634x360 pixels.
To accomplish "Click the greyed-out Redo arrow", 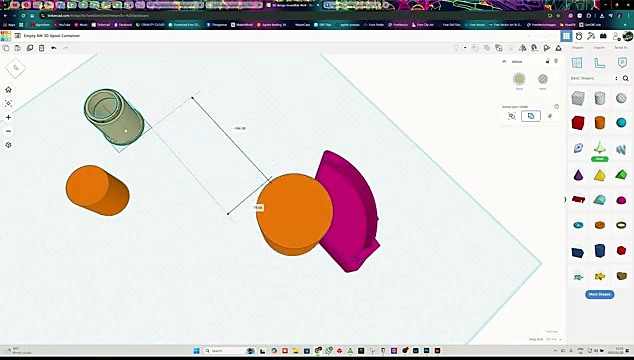I will tap(66, 48).
